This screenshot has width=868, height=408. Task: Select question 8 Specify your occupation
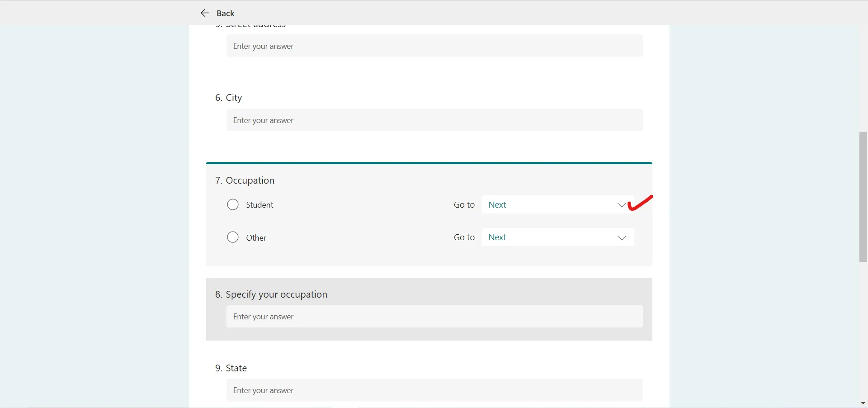[276, 294]
